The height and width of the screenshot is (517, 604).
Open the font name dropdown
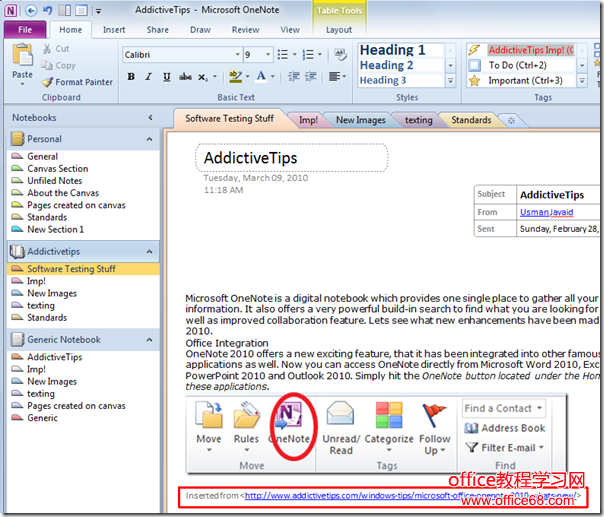click(238, 55)
